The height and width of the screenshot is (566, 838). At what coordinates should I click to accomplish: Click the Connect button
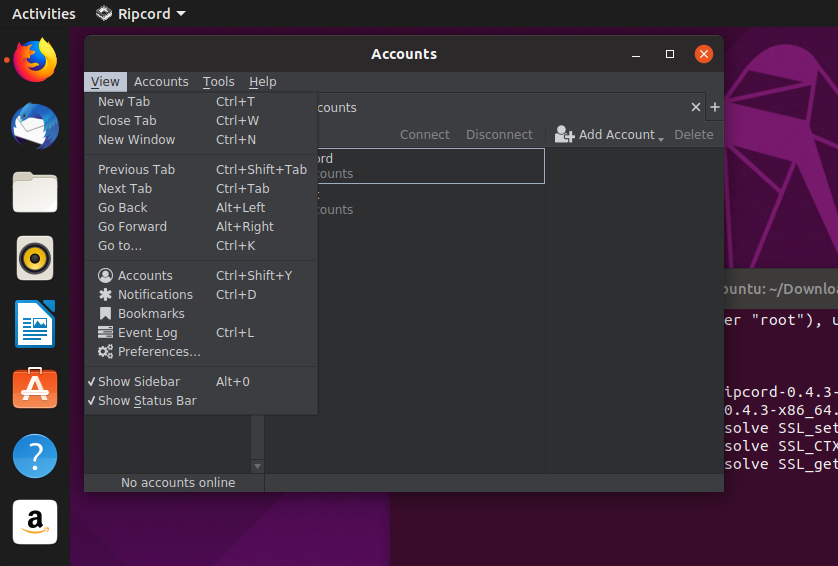(x=425, y=135)
